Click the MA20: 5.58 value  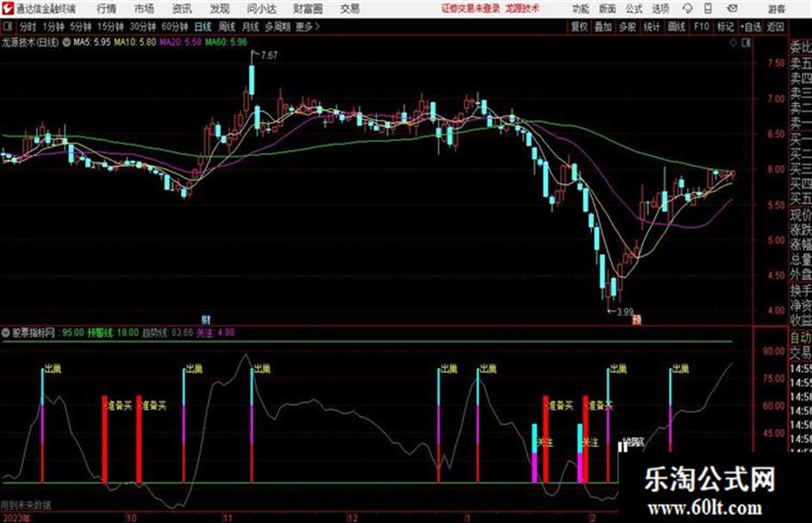(x=180, y=42)
